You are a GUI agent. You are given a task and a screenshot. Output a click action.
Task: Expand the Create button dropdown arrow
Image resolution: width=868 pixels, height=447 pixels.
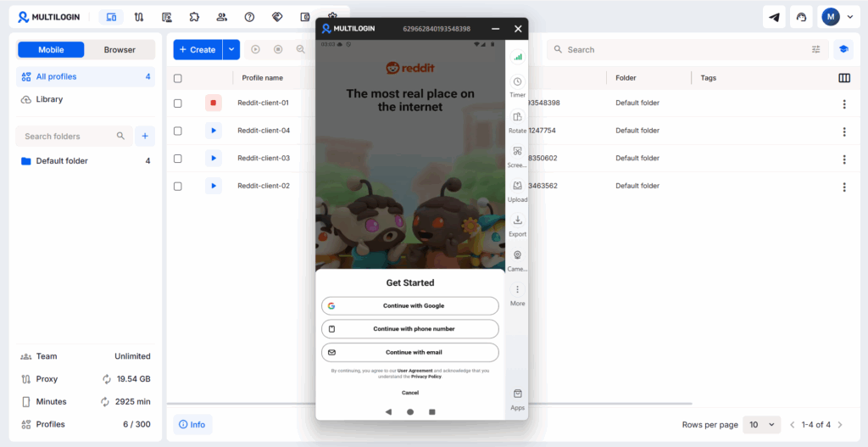pyautogui.click(x=231, y=49)
